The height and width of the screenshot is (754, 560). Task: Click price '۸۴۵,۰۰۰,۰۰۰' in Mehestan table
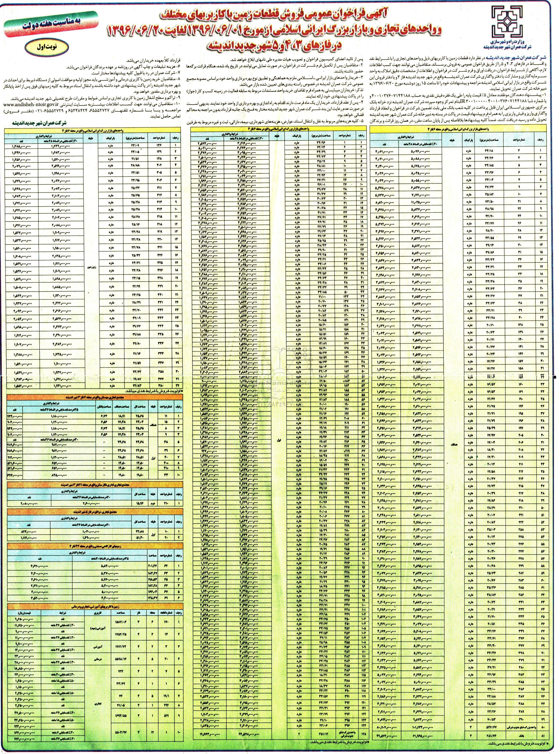click(x=59, y=475)
